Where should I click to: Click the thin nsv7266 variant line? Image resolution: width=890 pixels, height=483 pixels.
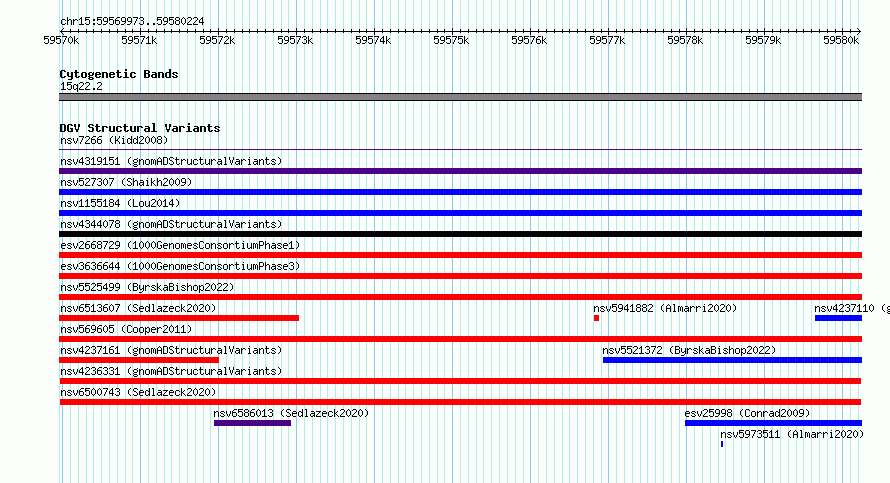click(x=460, y=150)
